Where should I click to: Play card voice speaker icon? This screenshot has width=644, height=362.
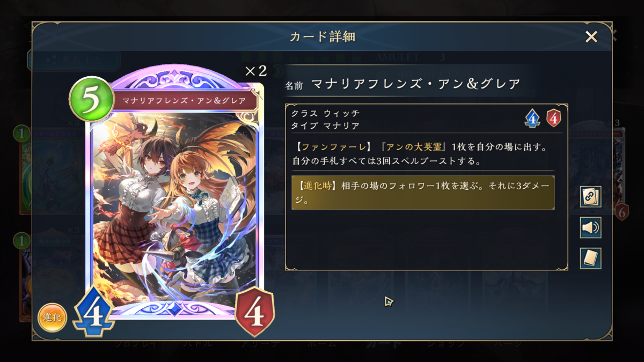click(x=590, y=228)
